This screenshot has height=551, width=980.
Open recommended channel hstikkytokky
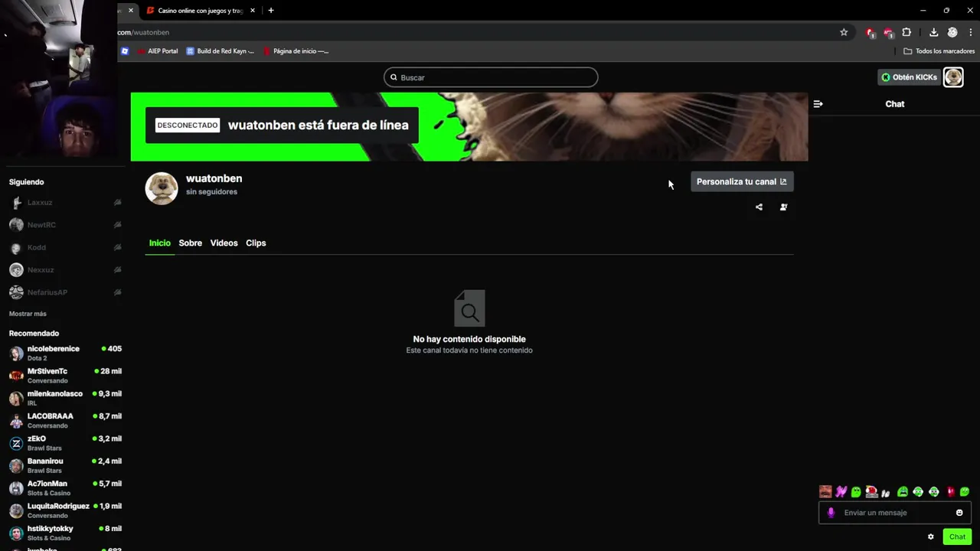click(65, 533)
